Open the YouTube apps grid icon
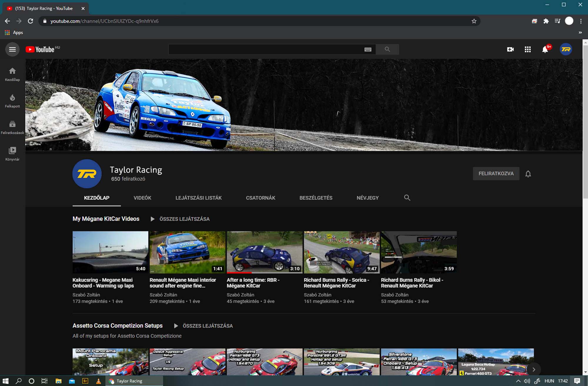The width and height of the screenshot is (588, 386). (528, 49)
